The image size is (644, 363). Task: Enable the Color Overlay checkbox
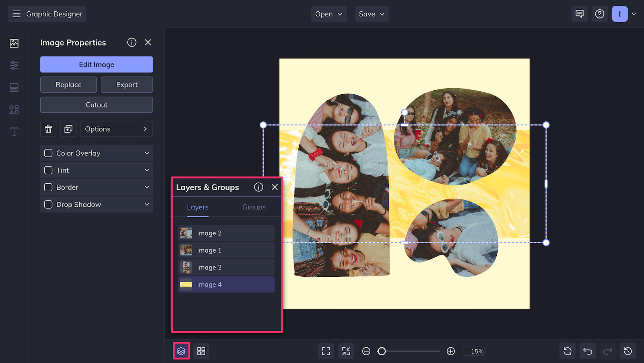pos(48,153)
